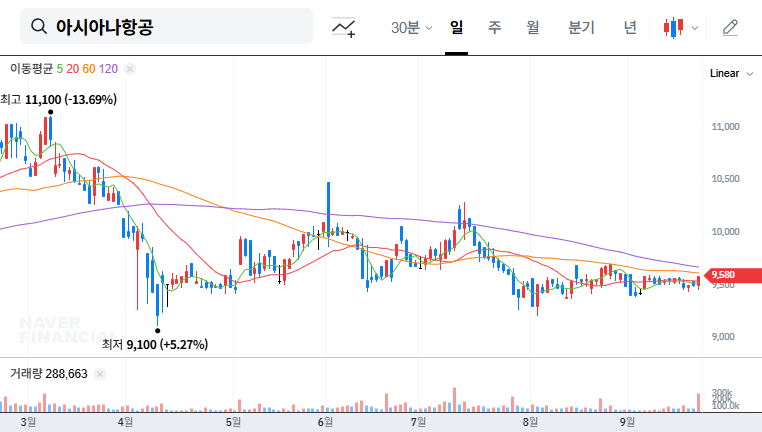Select the 일 daily tab
Image resolution: width=762 pixels, height=432 pixels.
456,28
